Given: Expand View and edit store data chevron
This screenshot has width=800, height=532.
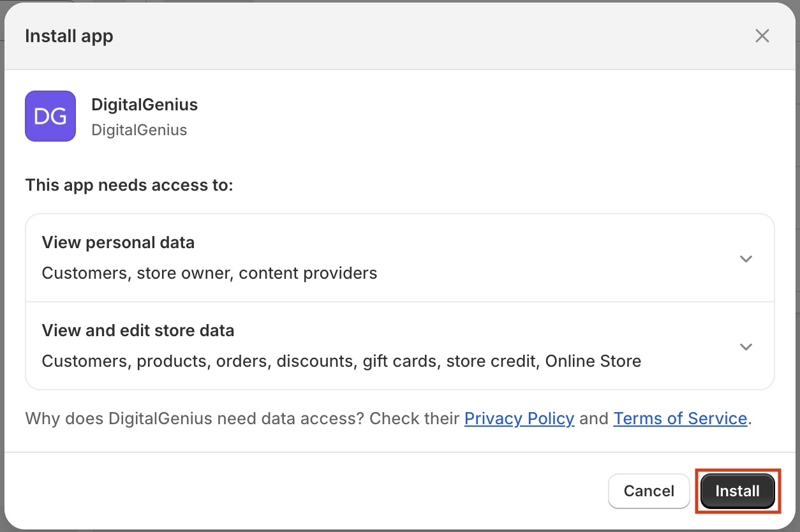Looking at the screenshot, I should (x=746, y=347).
